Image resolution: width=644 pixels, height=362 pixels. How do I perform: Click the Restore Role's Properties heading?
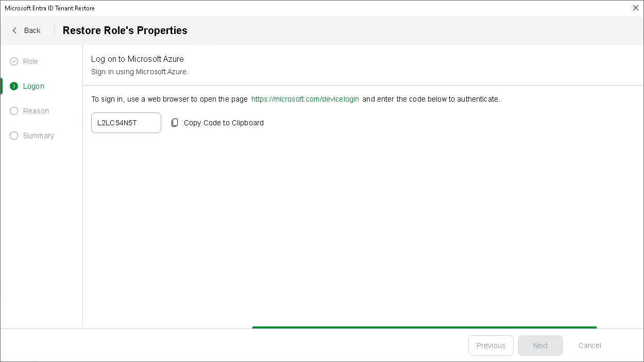click(x=125, y=30)
